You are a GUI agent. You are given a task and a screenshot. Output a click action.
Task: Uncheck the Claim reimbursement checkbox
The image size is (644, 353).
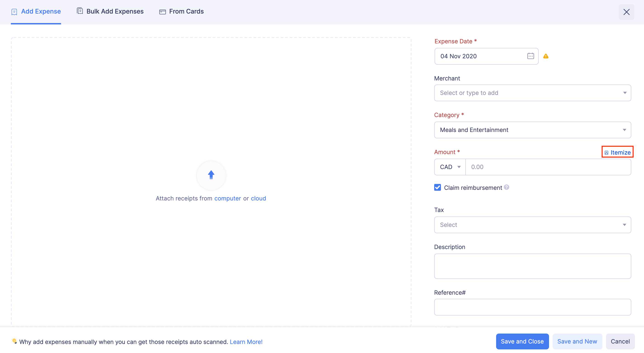point(438,187)
